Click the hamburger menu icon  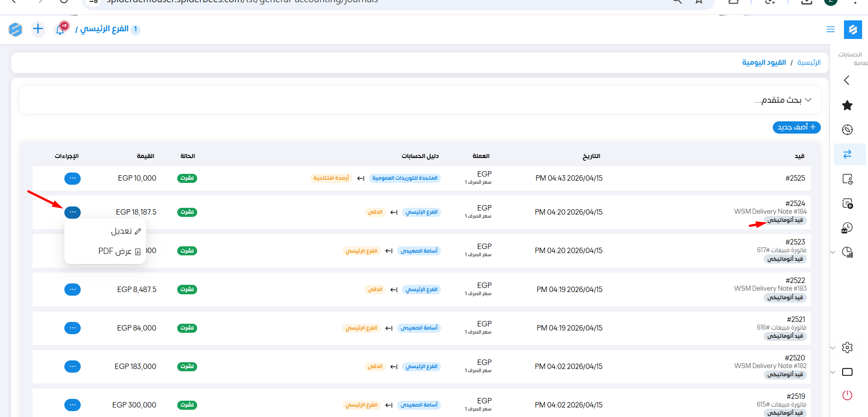pos(830,29)
